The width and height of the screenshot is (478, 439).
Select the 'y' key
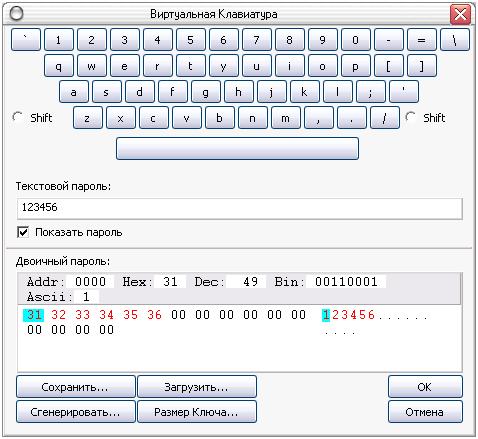[224, 66]
